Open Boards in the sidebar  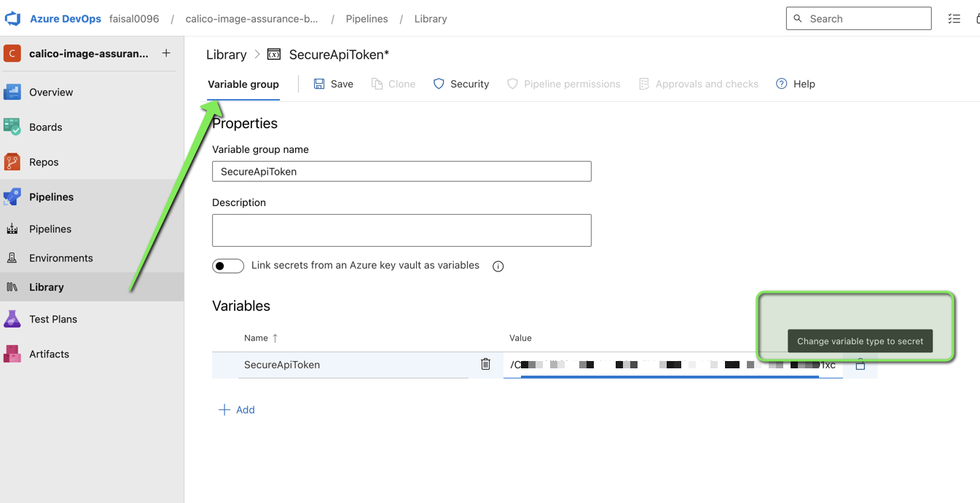45,127
